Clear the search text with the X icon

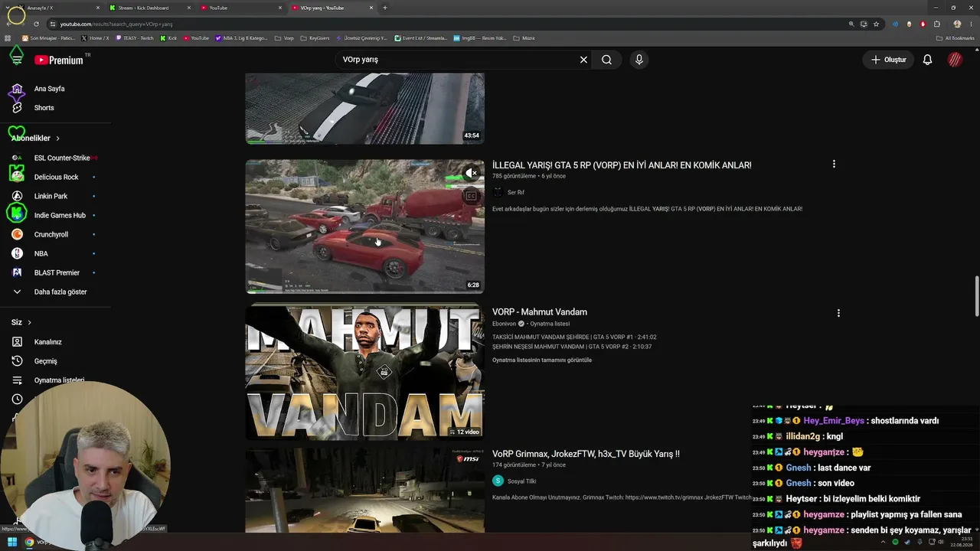pos(583,60)
